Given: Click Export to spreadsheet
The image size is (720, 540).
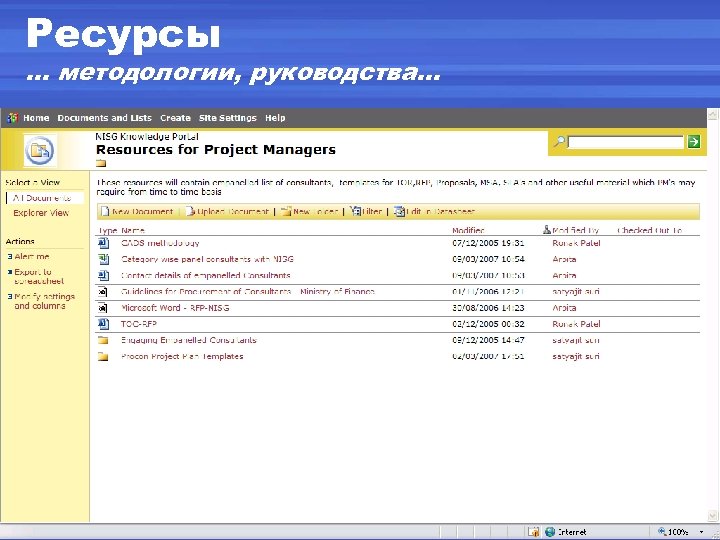Looking at the screenshot, I should [39, 276].
